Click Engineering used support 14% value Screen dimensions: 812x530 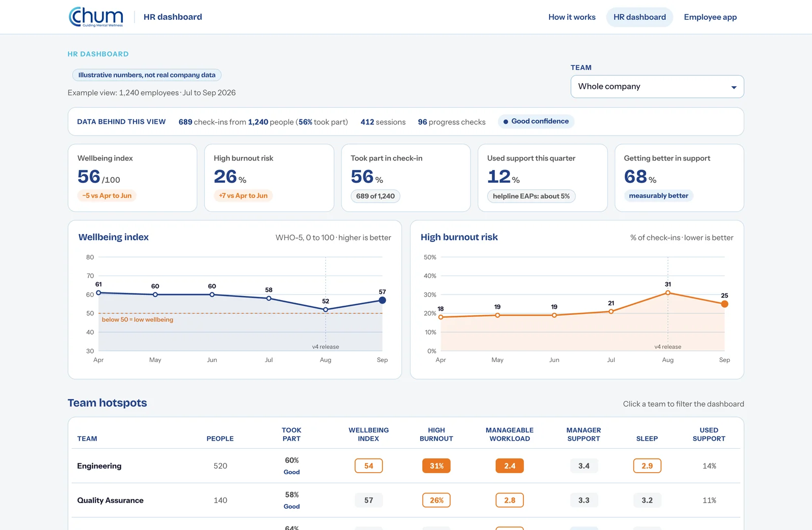[709, 466]
